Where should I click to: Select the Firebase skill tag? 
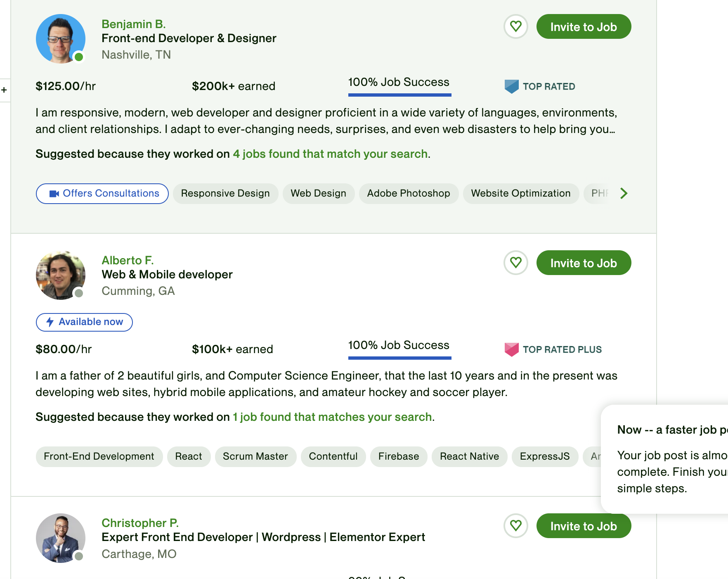[x=399, y=456]
